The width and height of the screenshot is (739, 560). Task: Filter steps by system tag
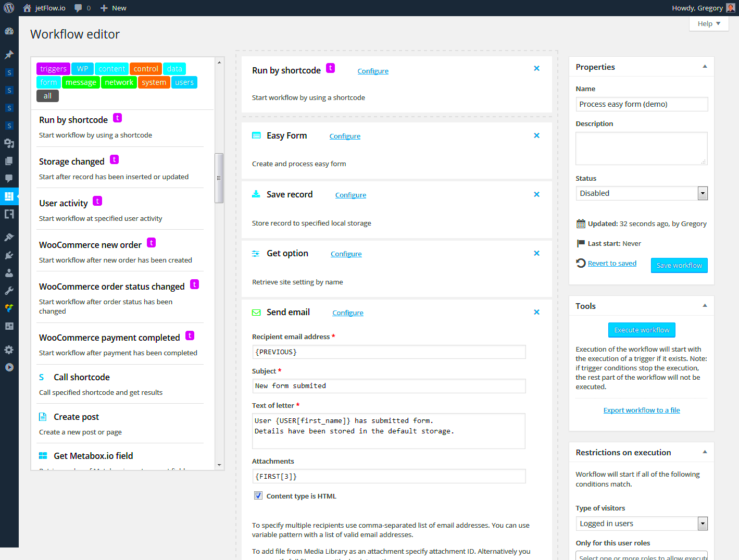(x=154, y=82)
